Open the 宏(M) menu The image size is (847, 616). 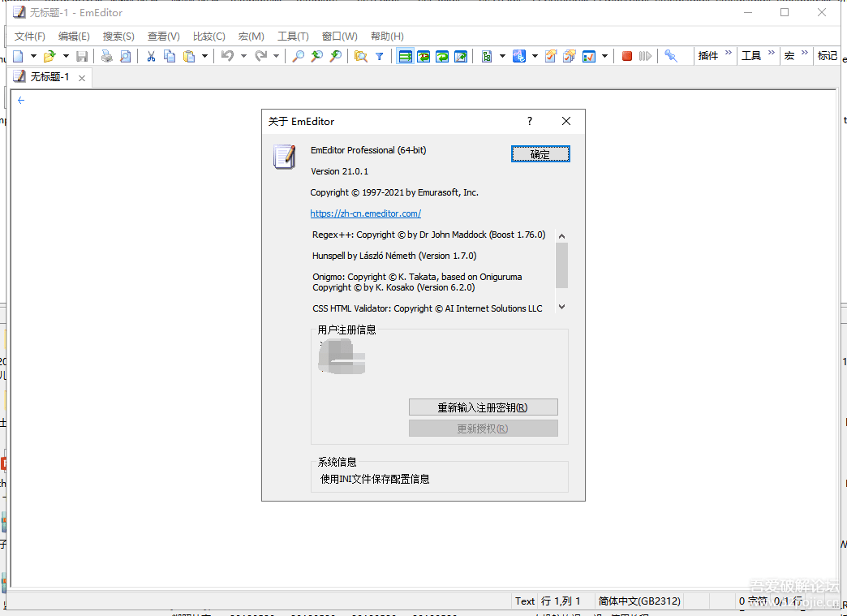(252, 37)
